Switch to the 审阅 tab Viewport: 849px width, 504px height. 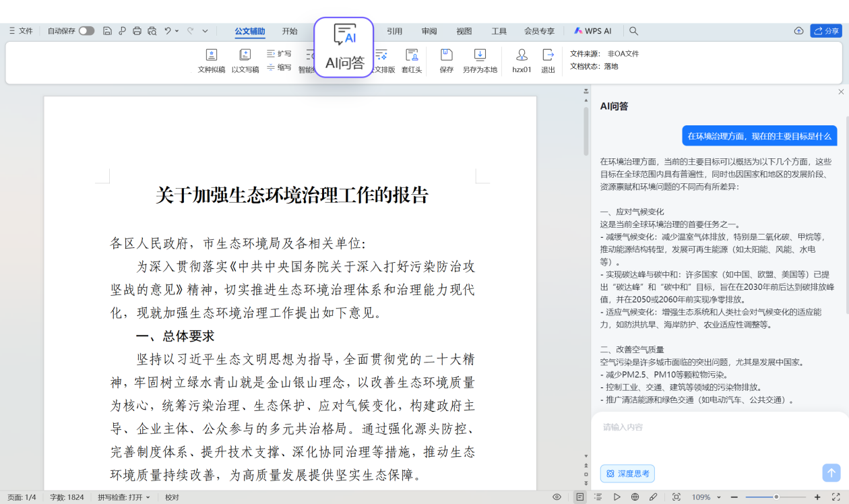[x=429, y=31]
